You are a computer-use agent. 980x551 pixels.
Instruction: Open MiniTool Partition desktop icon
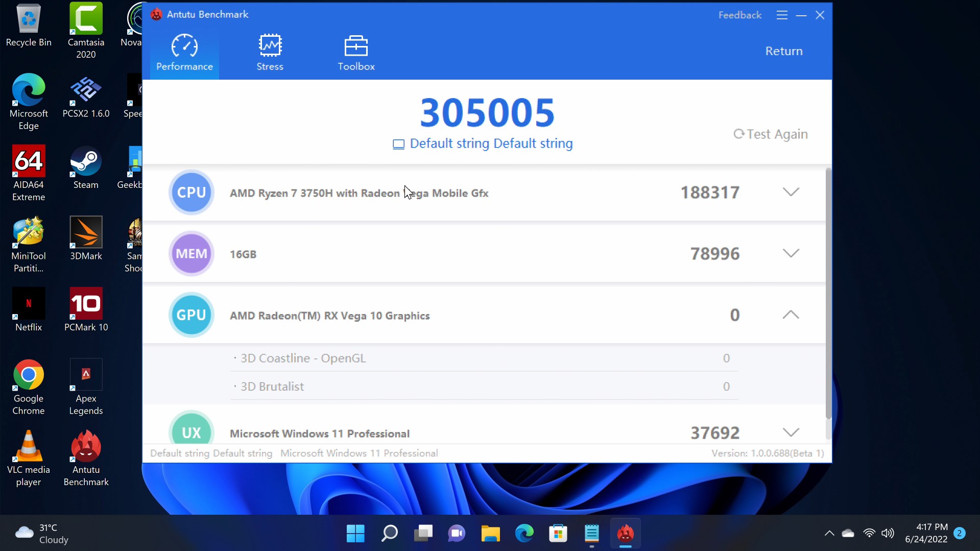29,245
